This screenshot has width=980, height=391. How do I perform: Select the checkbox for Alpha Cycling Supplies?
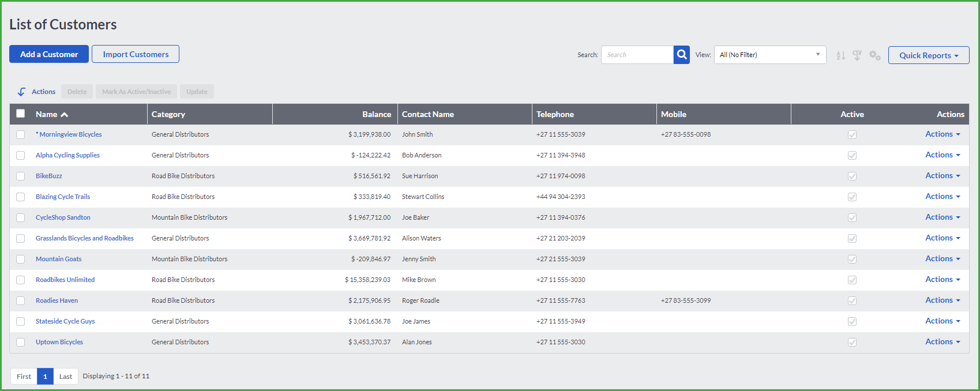[21, 155]
